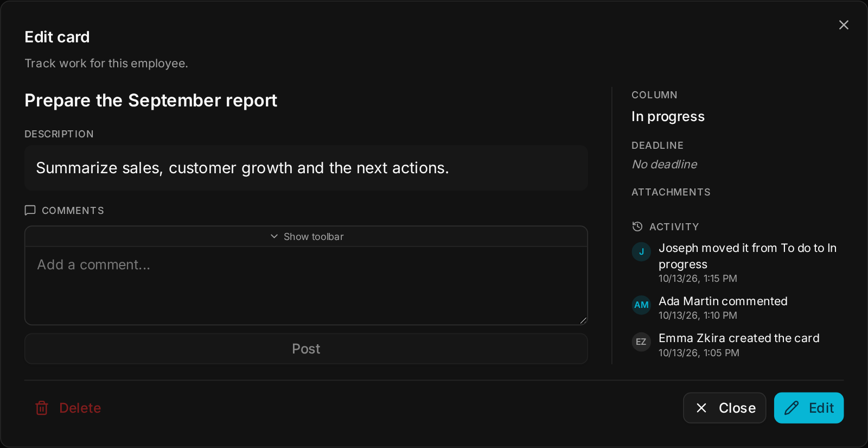Click the ATTACHMENTS section heading
The width and height of the screenshot is (868, 448).
tap(671, 192)
